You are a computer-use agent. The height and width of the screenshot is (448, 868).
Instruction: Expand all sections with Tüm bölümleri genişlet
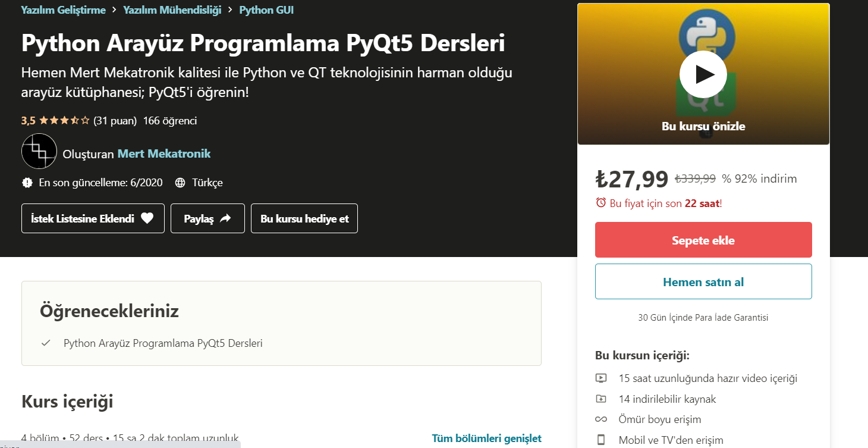coord(486,438)
